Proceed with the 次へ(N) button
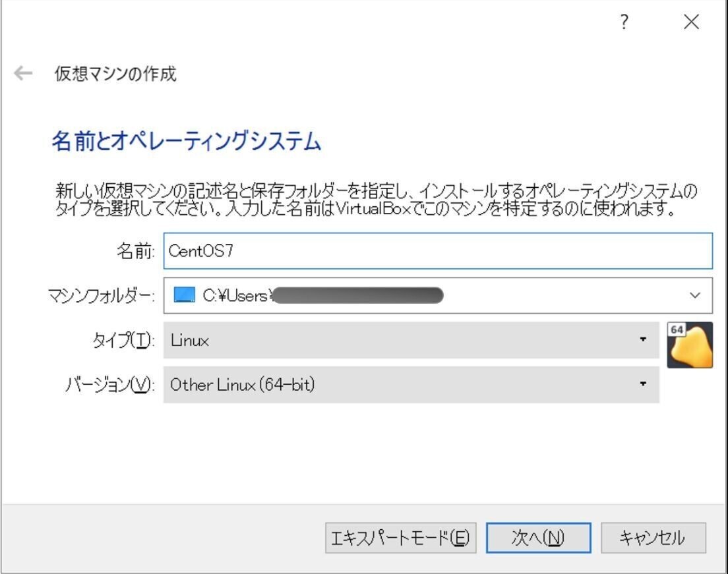 pos(539,538)
